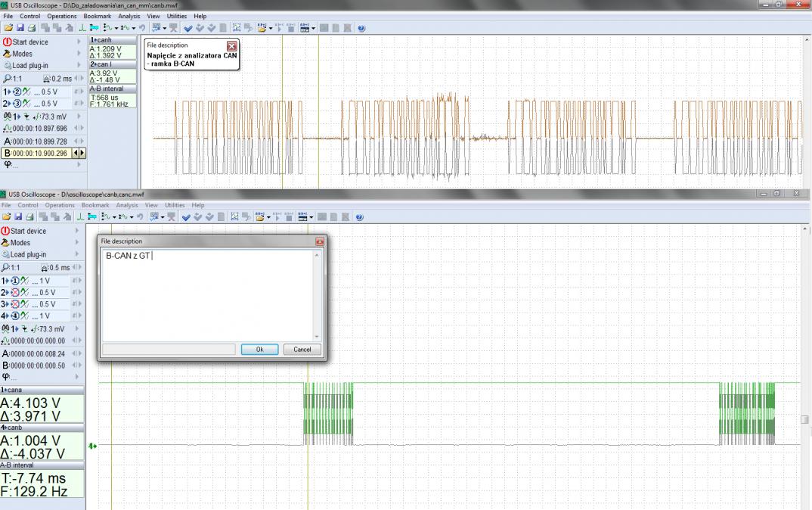Screen dimensions: 812x510
Task: Click Print icon in upper window toolbar
Action: click(32, 28)
